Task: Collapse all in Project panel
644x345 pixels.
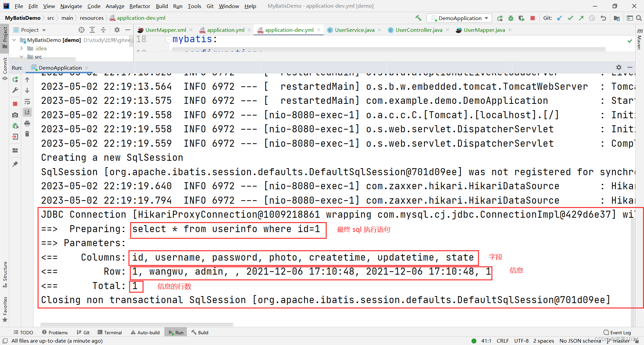Action: [103, 30]
